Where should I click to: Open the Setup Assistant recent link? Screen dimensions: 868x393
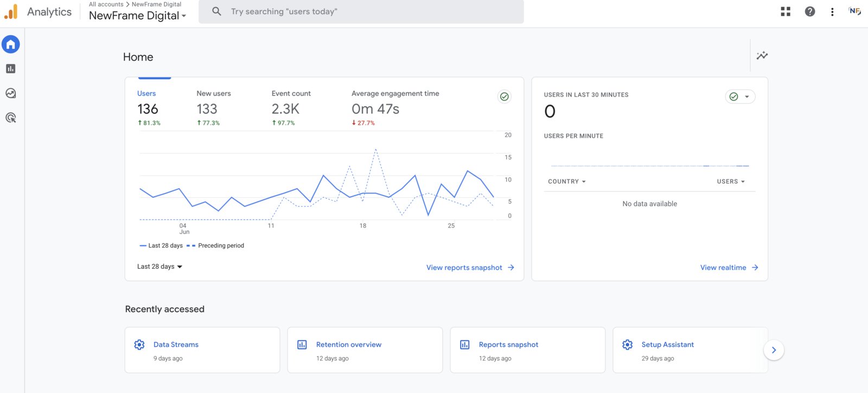tap(667, 345)
